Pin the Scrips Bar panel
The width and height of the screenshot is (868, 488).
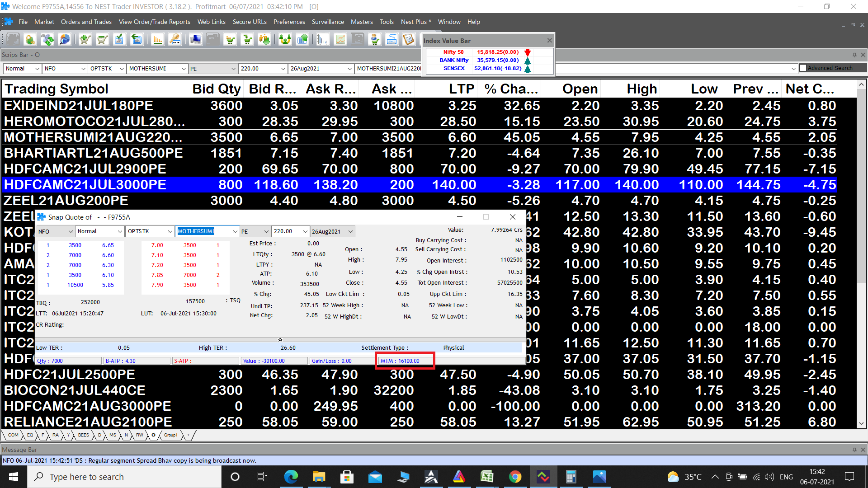point(854,55)
